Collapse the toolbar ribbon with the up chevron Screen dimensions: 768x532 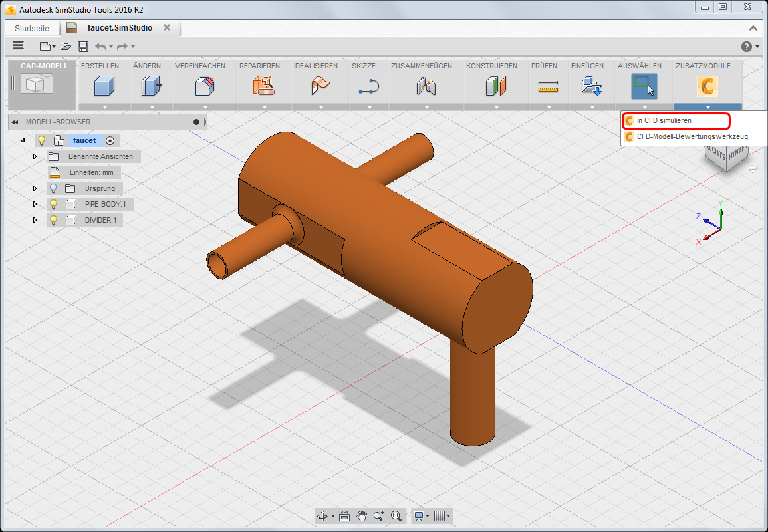pyautogui.click(x=753, y=29)
